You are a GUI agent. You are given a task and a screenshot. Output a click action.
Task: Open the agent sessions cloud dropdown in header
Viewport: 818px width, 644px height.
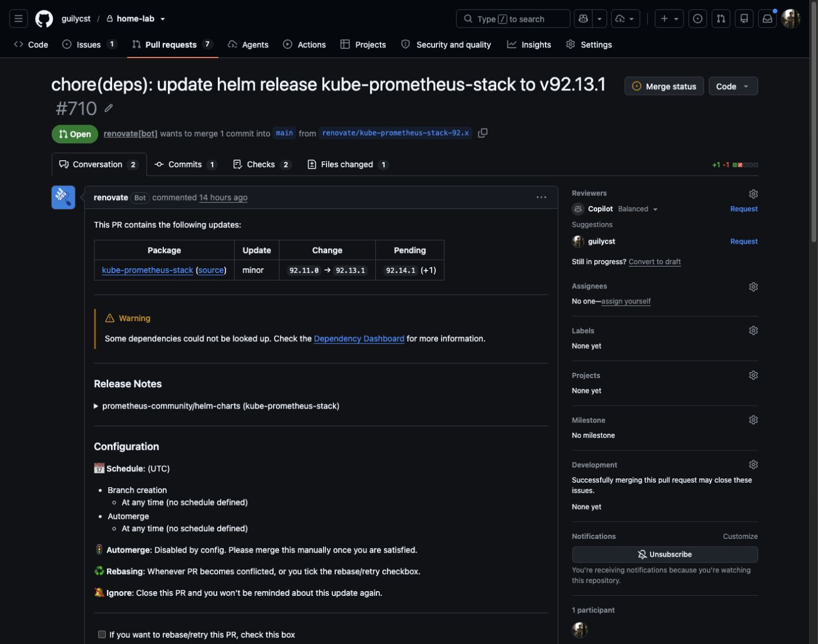coord(625,19)
